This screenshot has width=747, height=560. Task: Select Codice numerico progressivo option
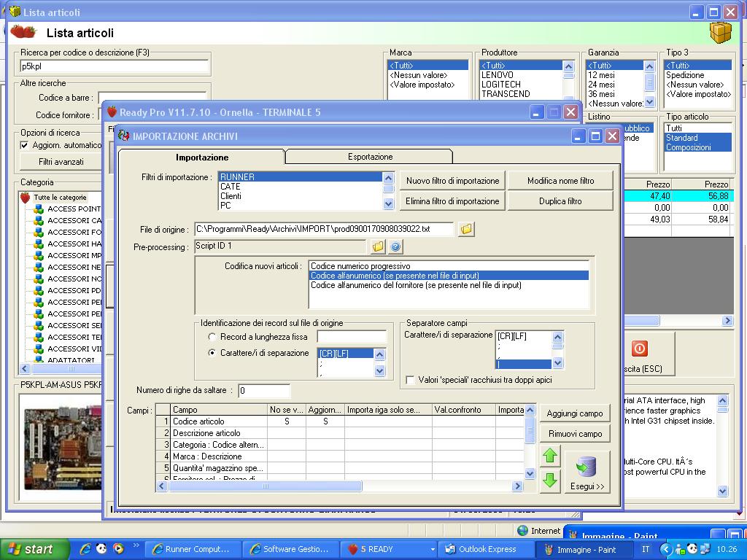pyautogui.click(x=449, y=266)
